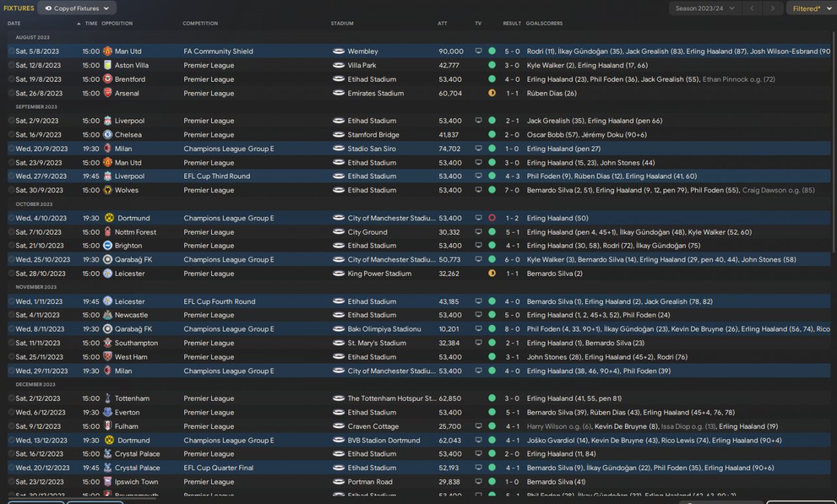Open the 7 - 0 result against Wolves

pyautogui.click(x=512, y=190)
